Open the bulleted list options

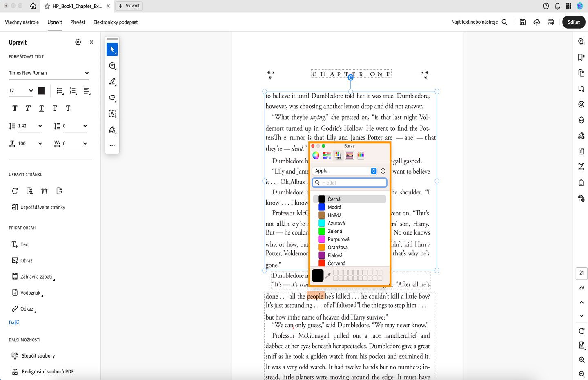pyautogui.click(x=60, y=91)
